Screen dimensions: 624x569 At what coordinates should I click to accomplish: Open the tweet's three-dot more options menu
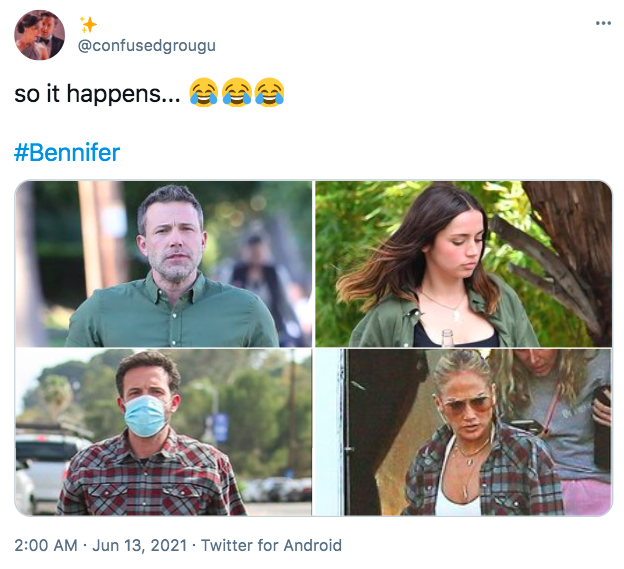click(x=603, y=23)
